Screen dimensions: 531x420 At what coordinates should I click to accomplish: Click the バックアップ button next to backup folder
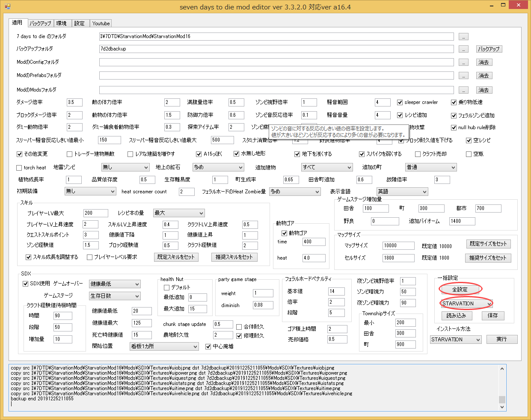pyautogui.click(x=489, y=49)
